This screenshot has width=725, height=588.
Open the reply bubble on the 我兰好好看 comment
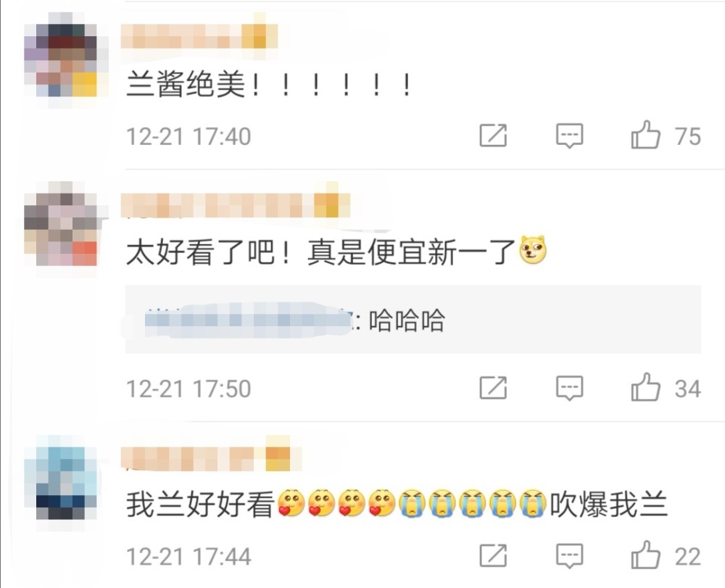(569, 555)
